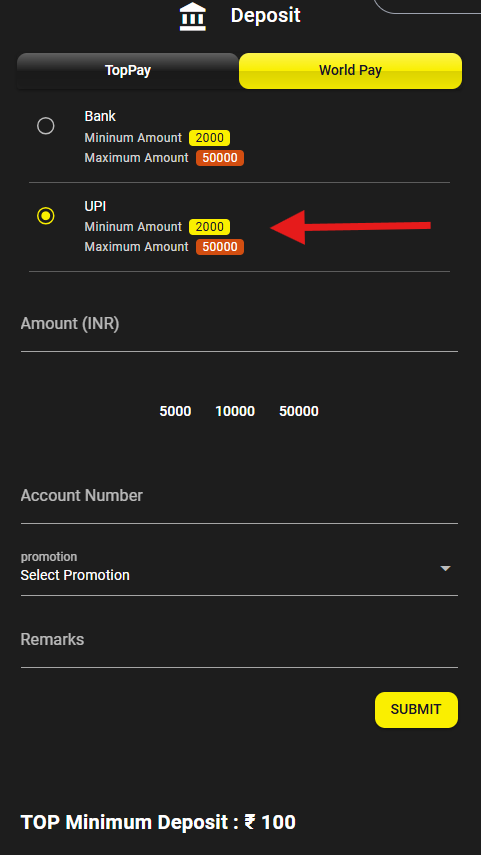This screenshot has width=481, height=855.
Task: Focus the Account Number field
Action: click(x=239, y=500)
